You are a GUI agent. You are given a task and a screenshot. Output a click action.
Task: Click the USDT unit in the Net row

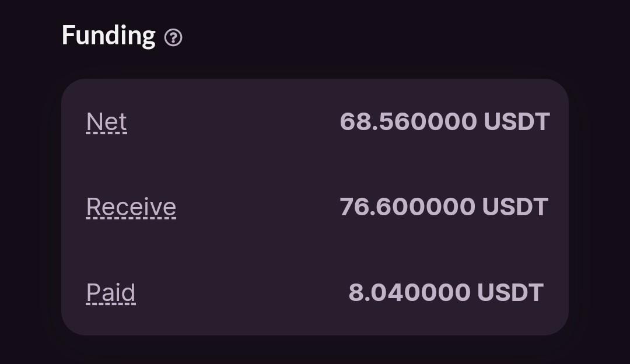pos(517,122)
